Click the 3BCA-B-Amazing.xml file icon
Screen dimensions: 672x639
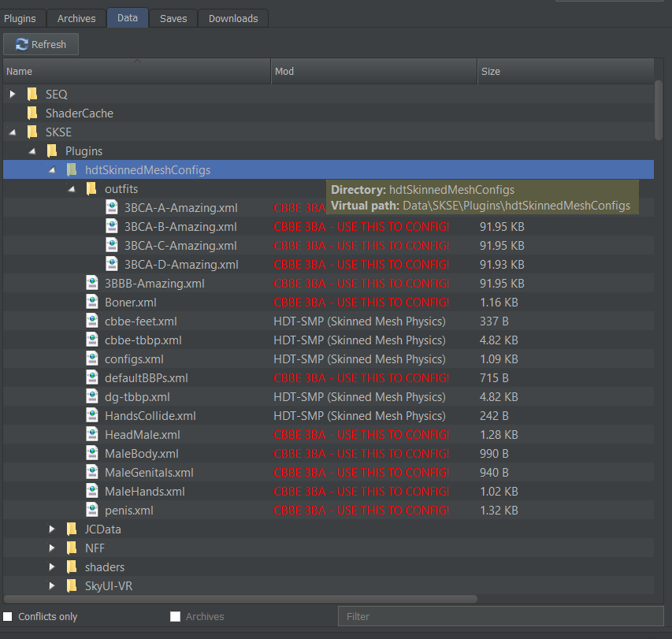tap(112, 226)
